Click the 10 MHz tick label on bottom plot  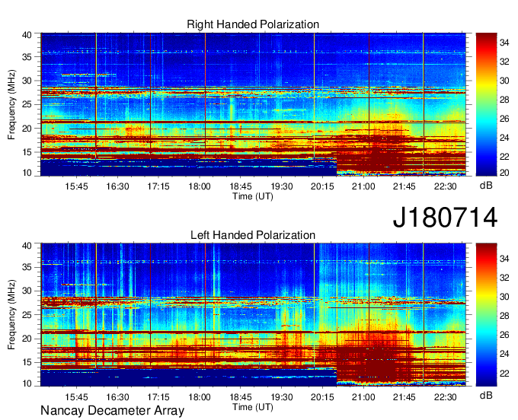click(27, 383)
